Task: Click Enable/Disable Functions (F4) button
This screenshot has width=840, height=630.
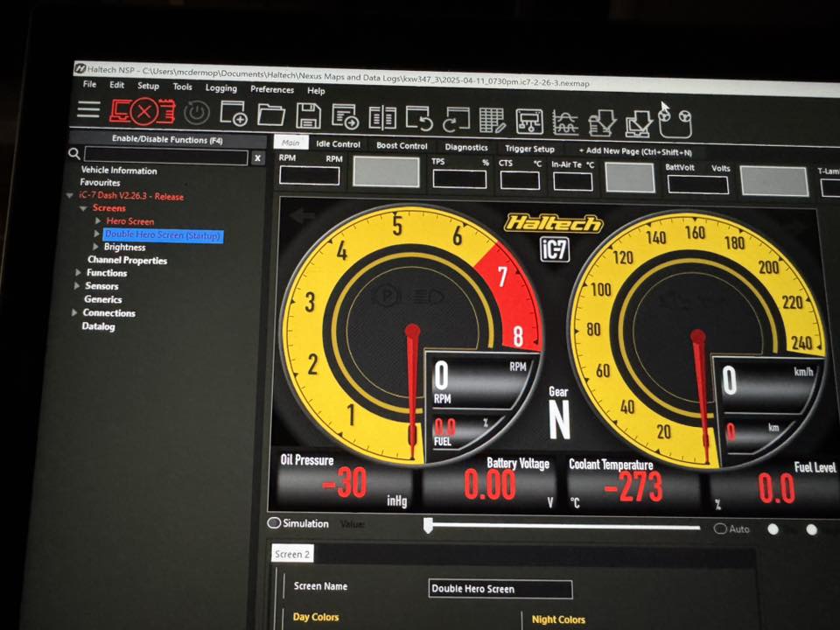Action: [x=167, y=140]
